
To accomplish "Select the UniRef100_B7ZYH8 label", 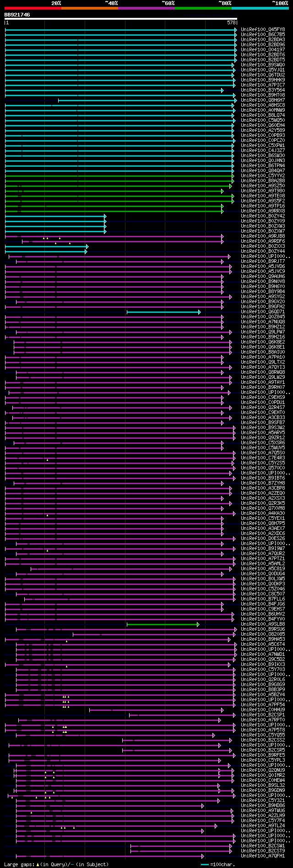I will coord(263,483).
